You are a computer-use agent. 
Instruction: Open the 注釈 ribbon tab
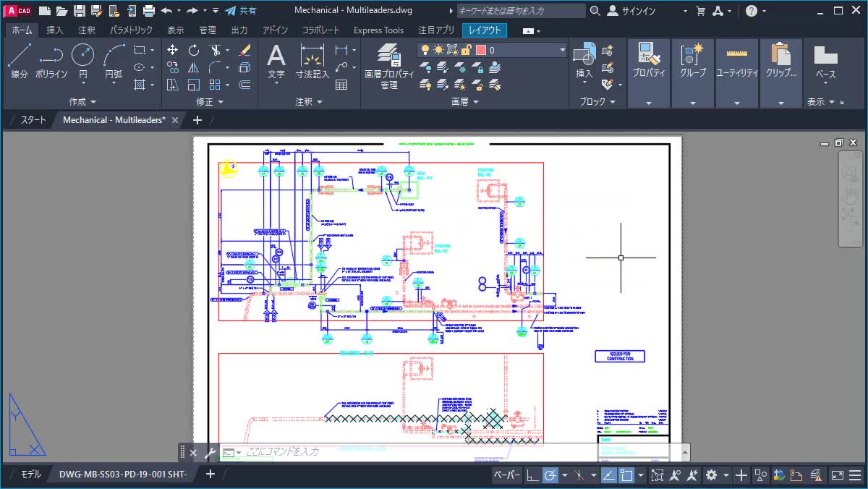tap(87, 30)
